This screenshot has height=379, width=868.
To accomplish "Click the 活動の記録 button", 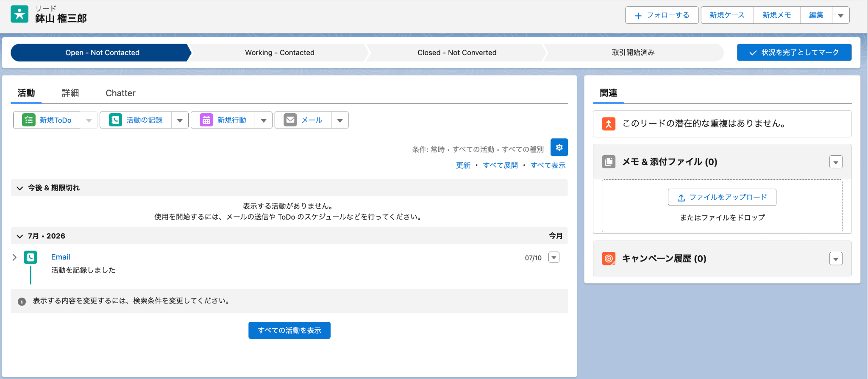I will coord(136,120).
